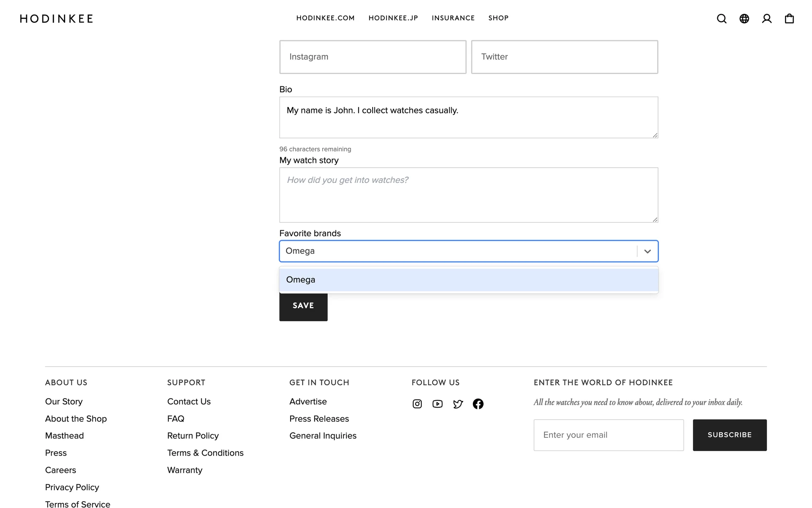Click the SUBSCRIBE button
The height and width of the screenshot is (508, 812).
tap(730, 435)
